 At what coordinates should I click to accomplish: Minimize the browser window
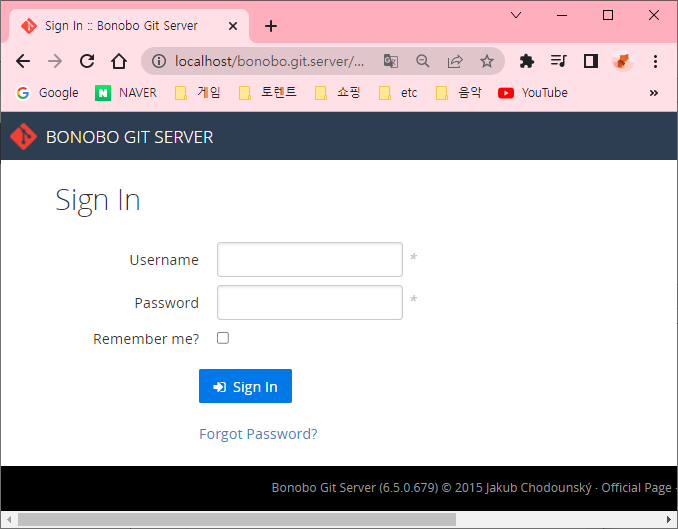pyautogui.click(x=562, y=16)
